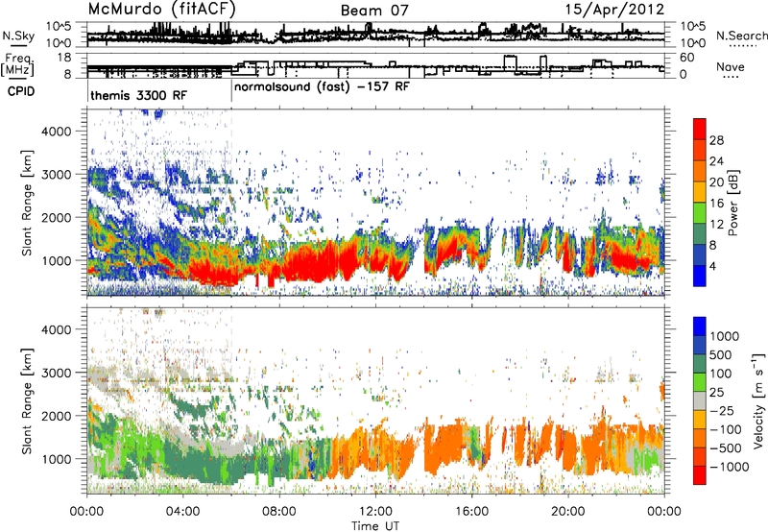The height and width of the screenshot is (532, 768).
Task: Click the '4000' tick on power panel axis
Action: [57, 132]
